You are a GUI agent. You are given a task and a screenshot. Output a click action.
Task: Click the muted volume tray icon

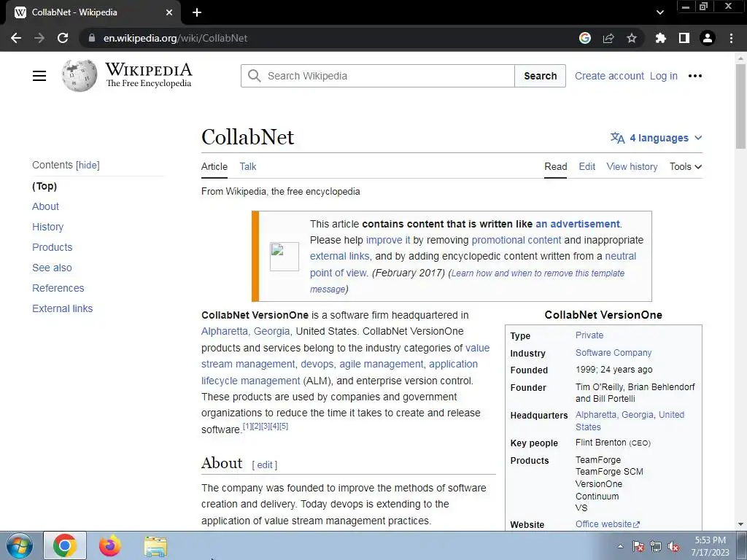pos(673,547)
